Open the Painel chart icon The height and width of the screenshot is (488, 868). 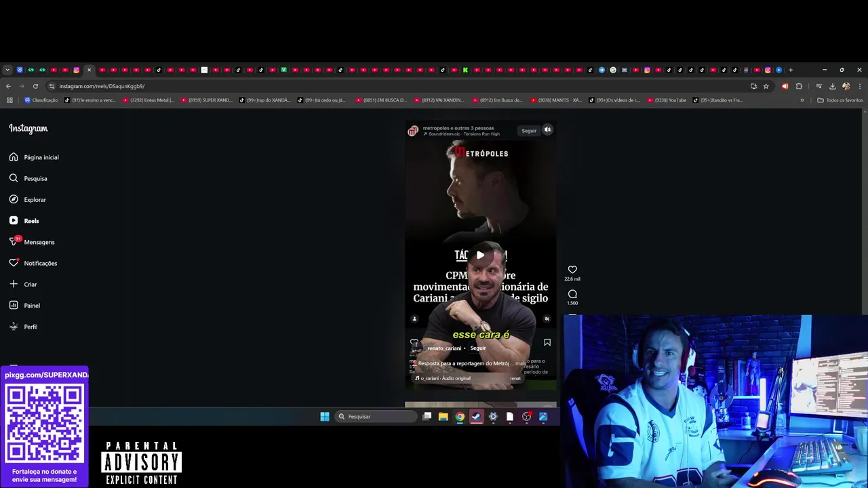point(14,306)
